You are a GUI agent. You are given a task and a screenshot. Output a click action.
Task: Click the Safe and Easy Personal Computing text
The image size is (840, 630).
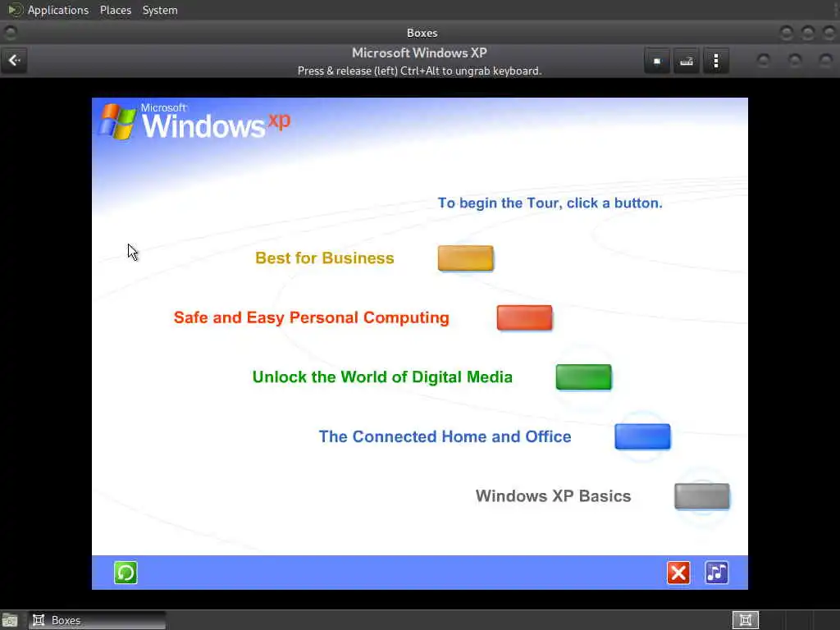click(311, 317)
